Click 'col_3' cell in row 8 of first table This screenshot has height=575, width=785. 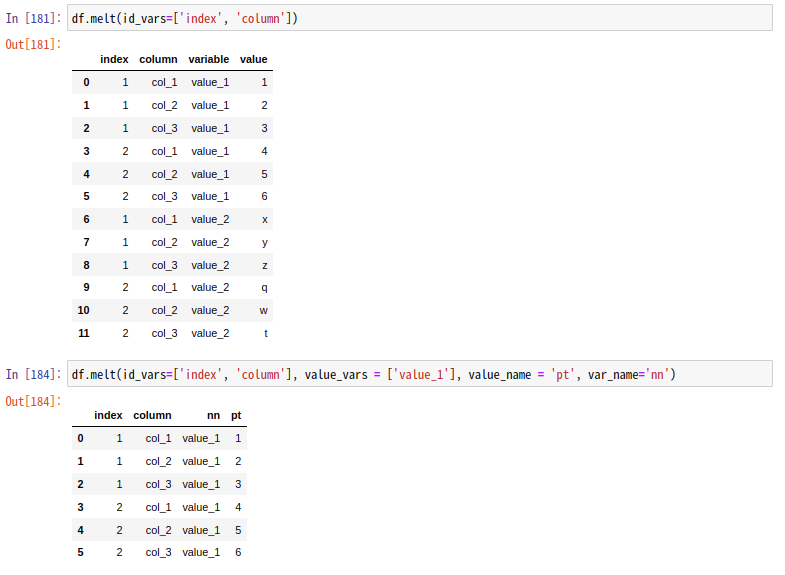click(164, 265)
